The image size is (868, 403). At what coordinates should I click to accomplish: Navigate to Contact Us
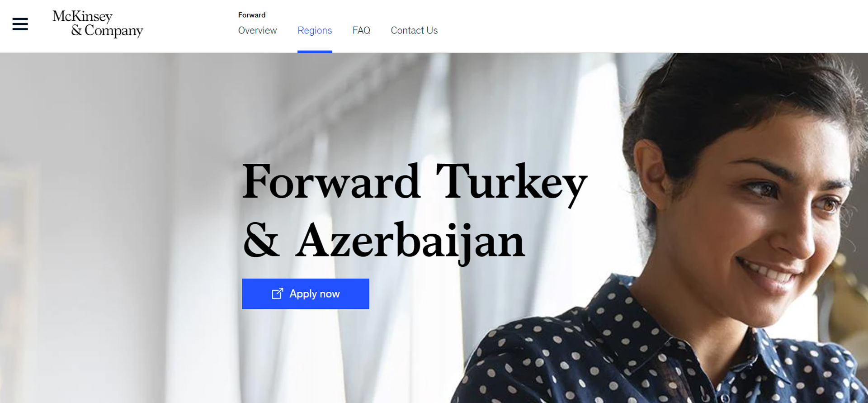414,30
